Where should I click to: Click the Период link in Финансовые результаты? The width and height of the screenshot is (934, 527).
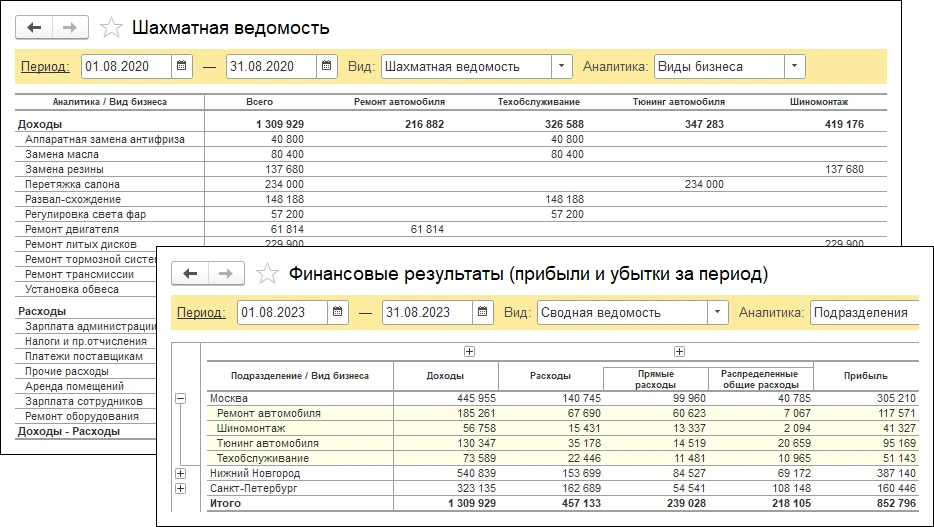201,312
